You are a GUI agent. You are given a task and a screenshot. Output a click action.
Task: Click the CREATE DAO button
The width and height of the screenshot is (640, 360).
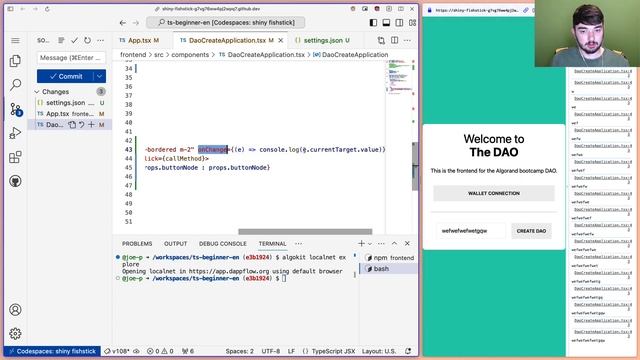tap(531, 231)
